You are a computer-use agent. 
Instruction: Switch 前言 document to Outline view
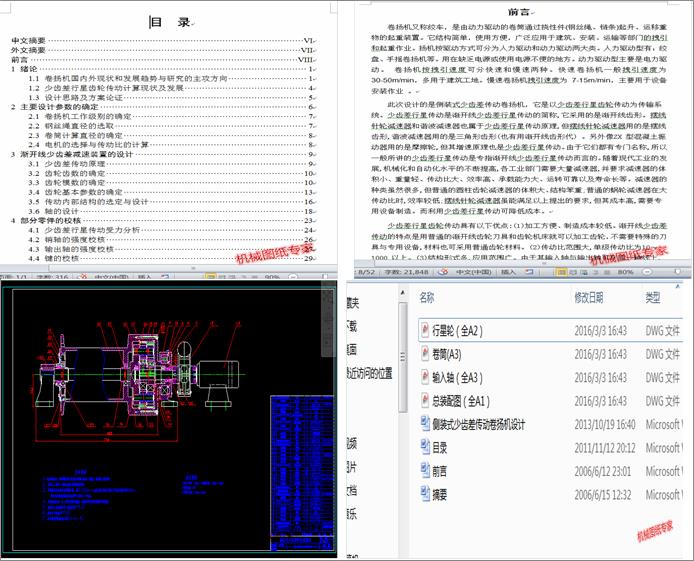595,272
